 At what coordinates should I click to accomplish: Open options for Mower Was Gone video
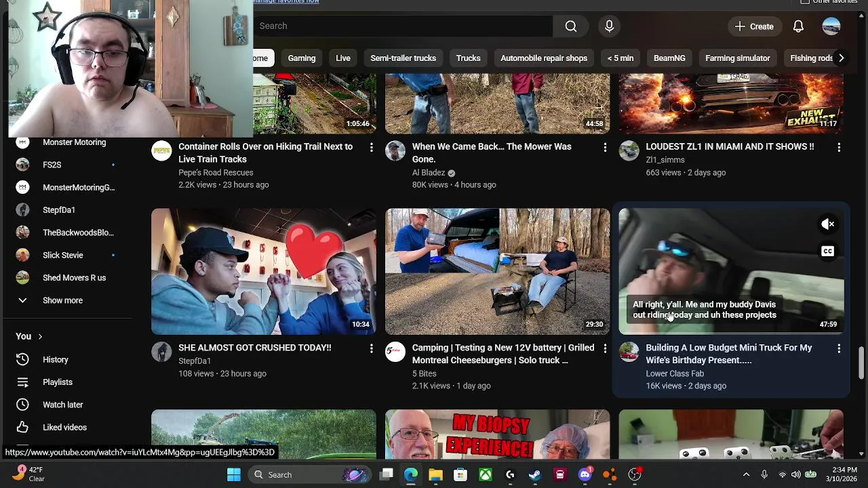(605, 147)
